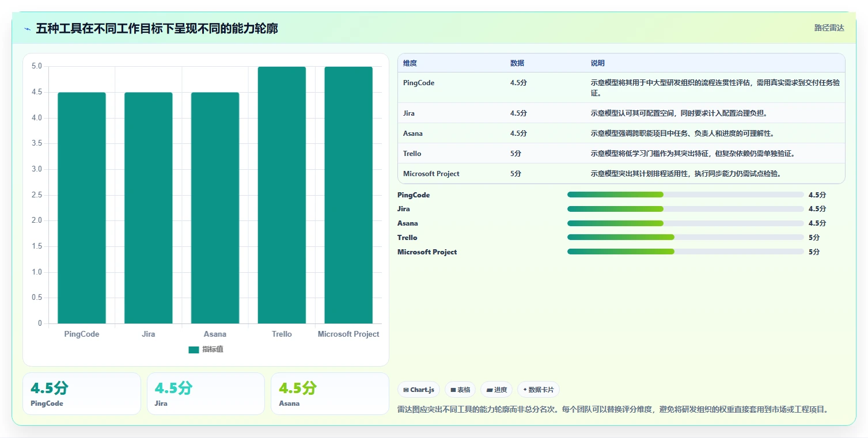Click the Microsoft Project progress bar
868x438 pixels.
pyautogui.click(x=685, y=252)
